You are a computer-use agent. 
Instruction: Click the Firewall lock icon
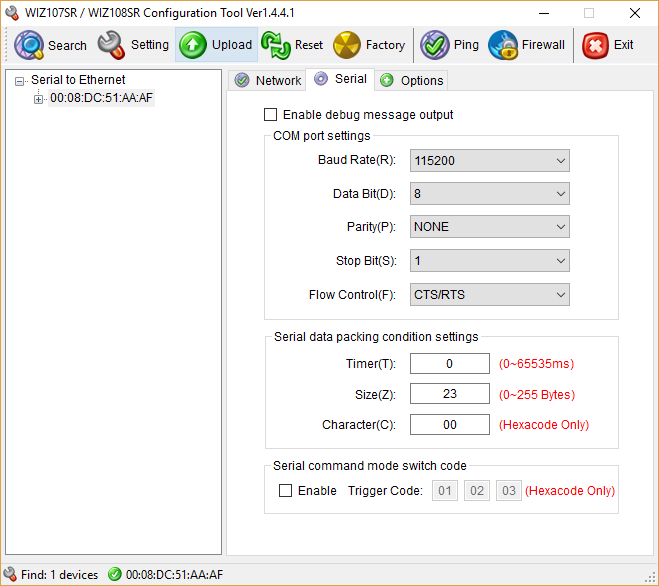pos(503,45)
